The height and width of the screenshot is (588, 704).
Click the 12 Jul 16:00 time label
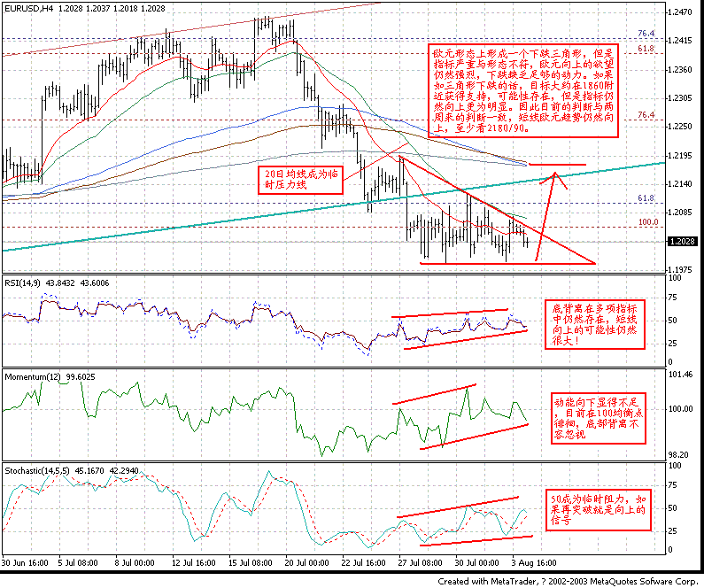pyautogui.click(x=194, y=563)
